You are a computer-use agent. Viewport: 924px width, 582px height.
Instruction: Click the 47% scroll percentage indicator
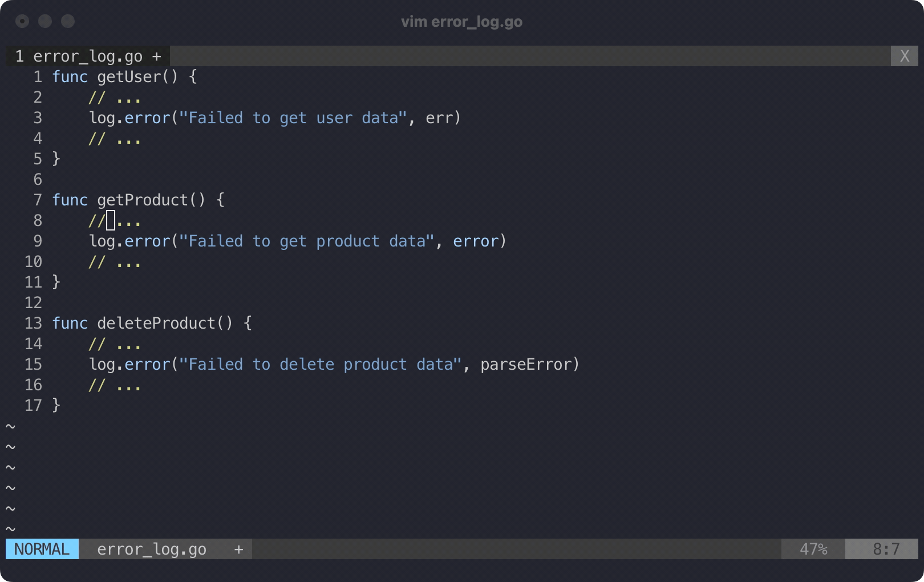point(813,549)
